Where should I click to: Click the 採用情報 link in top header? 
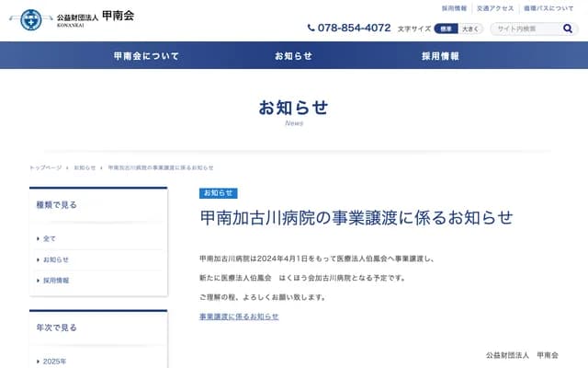pyautogui.click(x=454, y=8)
